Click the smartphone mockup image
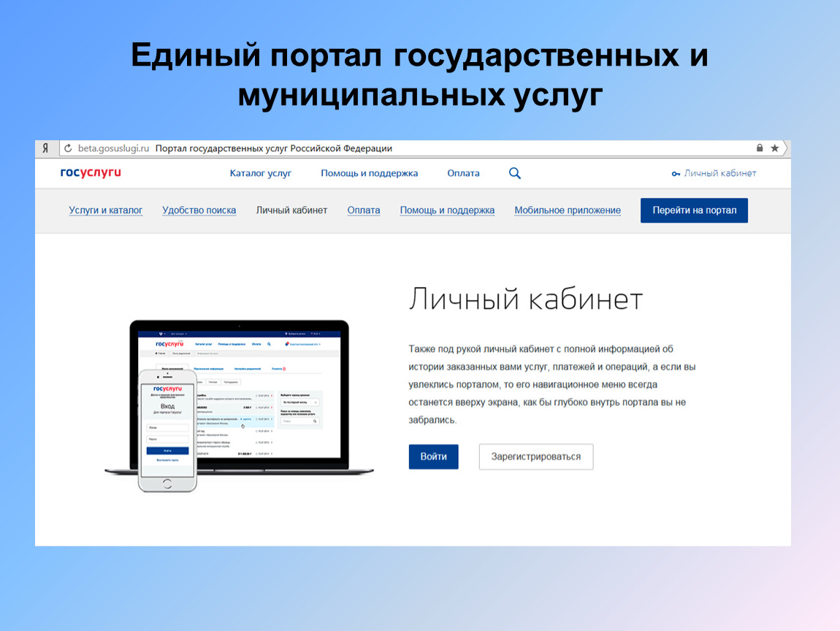Image resolution: width=840 pixels, height=631 pixels. tap(168, 431)
